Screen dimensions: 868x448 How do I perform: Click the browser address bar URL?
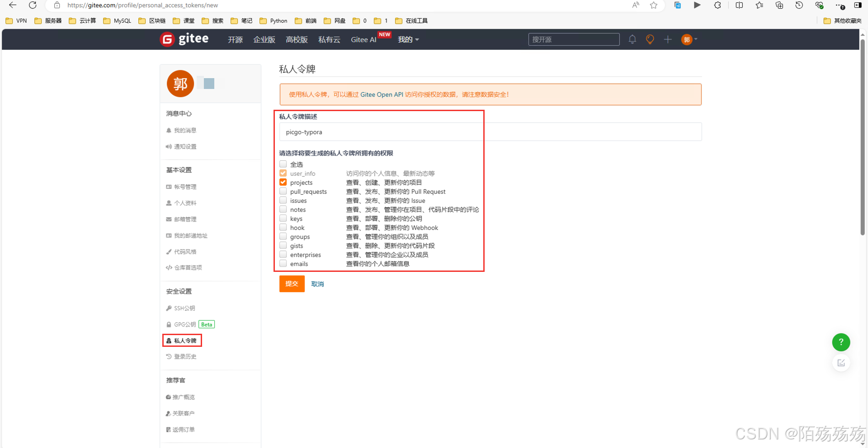(x=142, y=5)
